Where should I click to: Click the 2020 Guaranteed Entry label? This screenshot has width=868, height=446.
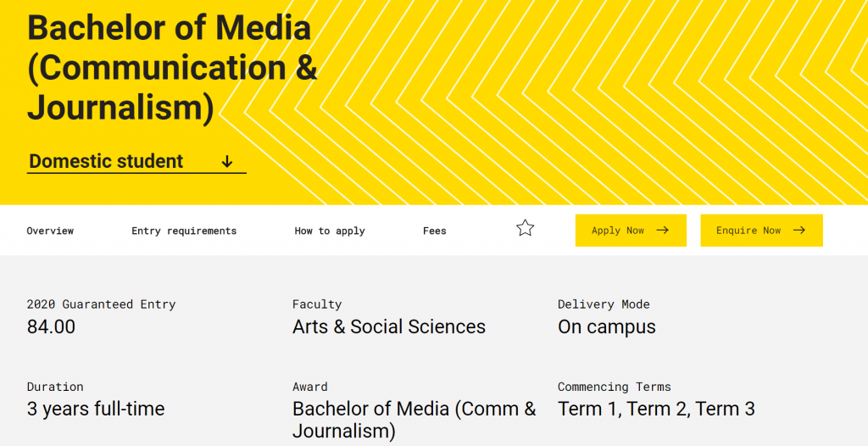click(101, 304)
